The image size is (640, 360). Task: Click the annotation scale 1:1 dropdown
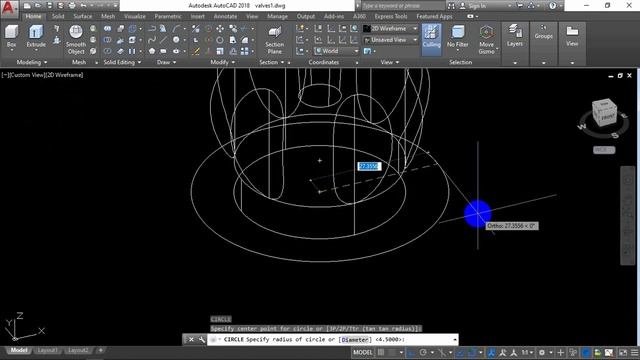[x=527, y=352]
